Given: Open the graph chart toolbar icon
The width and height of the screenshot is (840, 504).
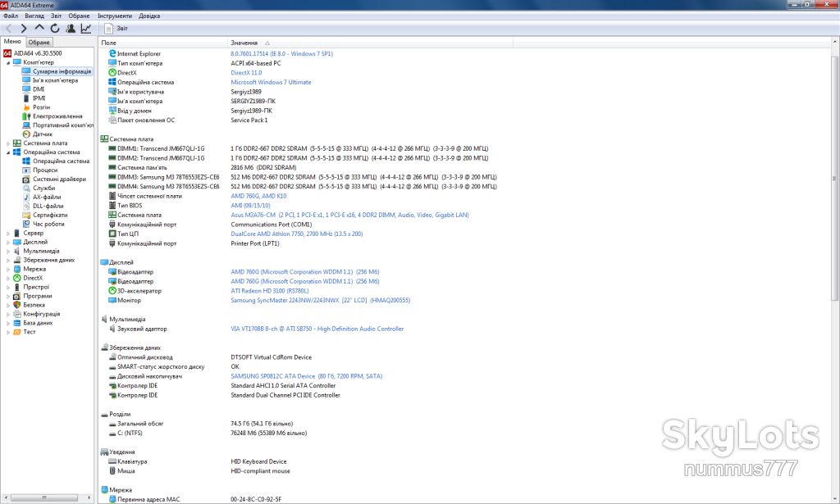Looking at the screenshot, I should pyautogui.click(x=85, y=29).
